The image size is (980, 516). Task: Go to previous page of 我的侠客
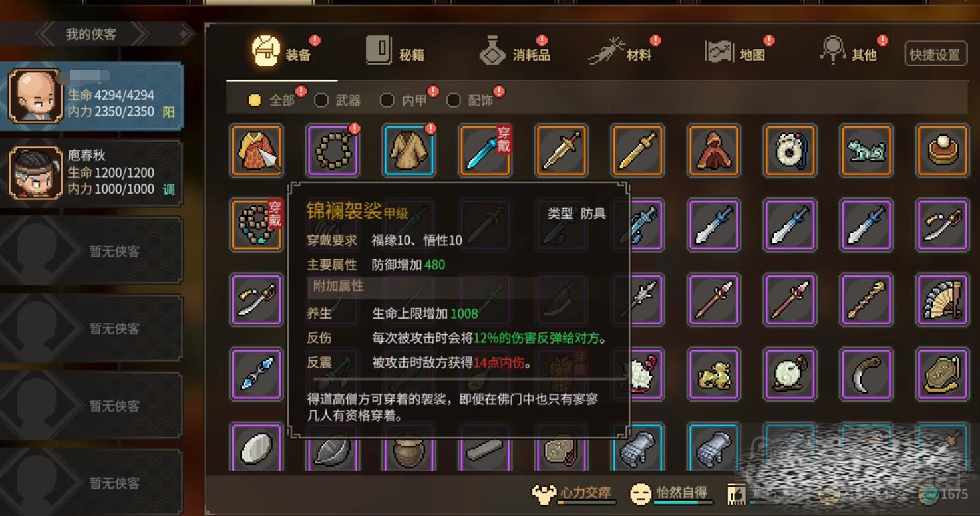[45, 34]
